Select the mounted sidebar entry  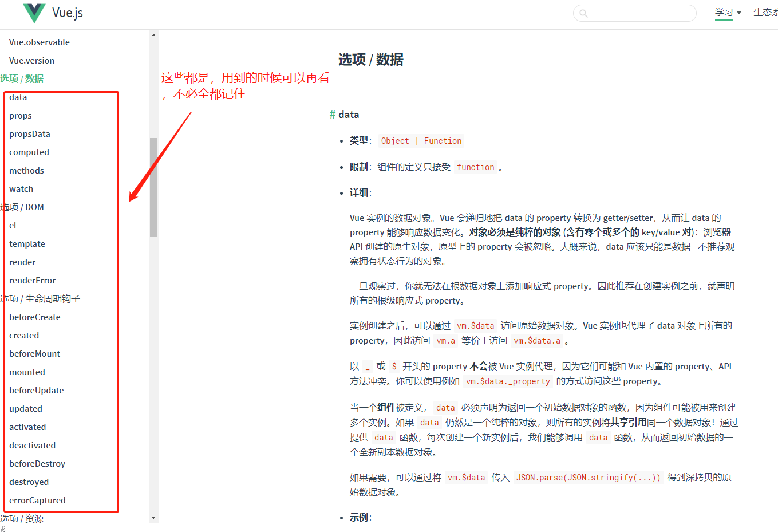coord(27,372)
